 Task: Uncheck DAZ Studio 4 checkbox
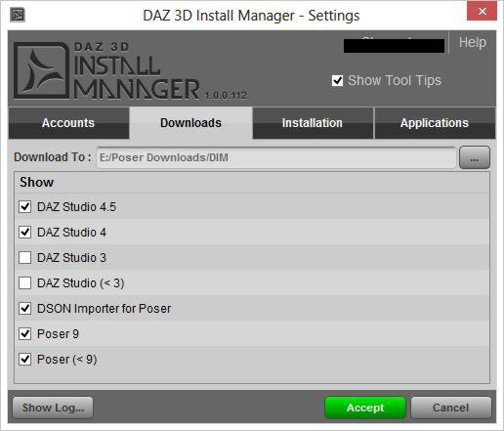coord(25,232)
